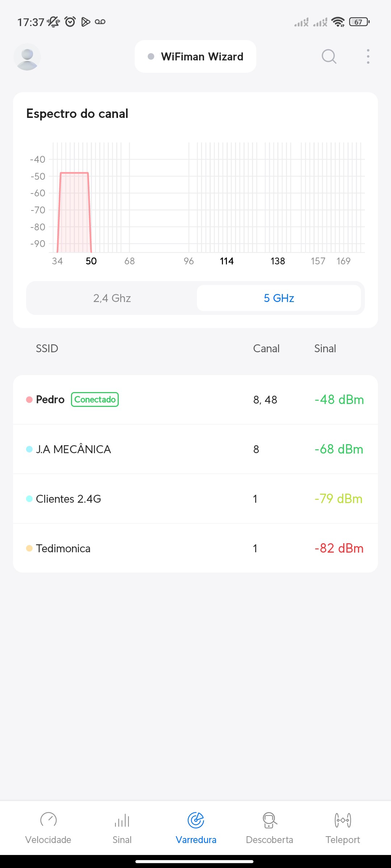This screenshot has height=868, width=391.
Task: Tap the Clientes 2.4G network row
Action: pyautogui.click(x=195, y=499)
